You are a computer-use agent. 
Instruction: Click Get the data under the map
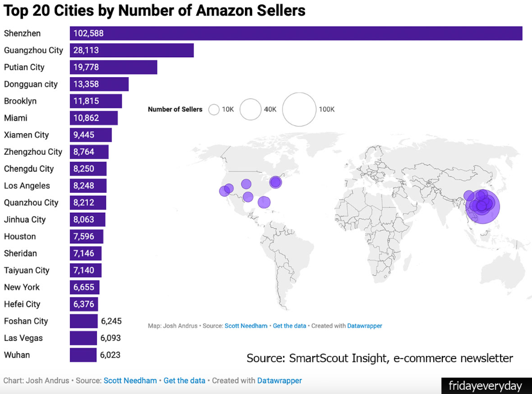[289, 326]
